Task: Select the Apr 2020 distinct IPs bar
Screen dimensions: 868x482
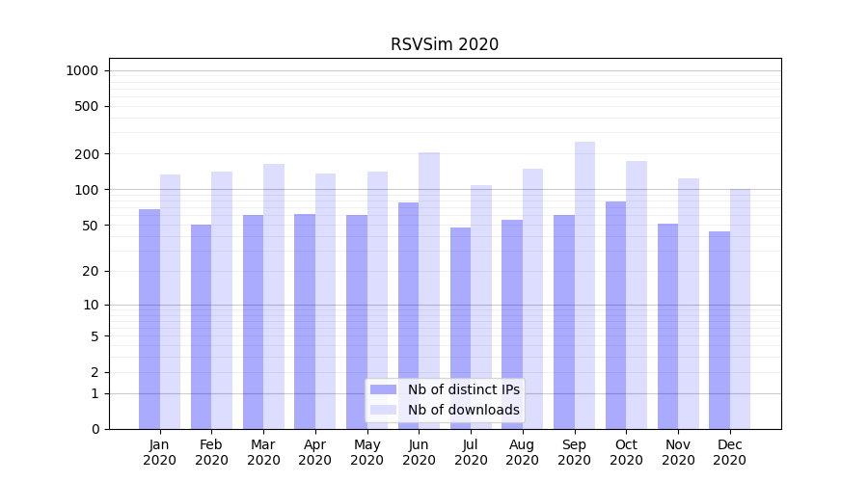Action: coord(305,321)
